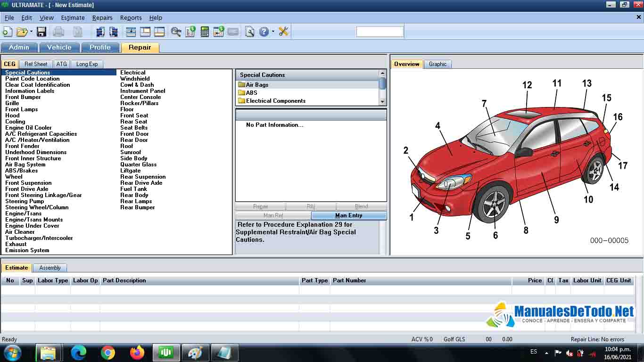Click Special Cautions list scroll-down arrow

382,102
